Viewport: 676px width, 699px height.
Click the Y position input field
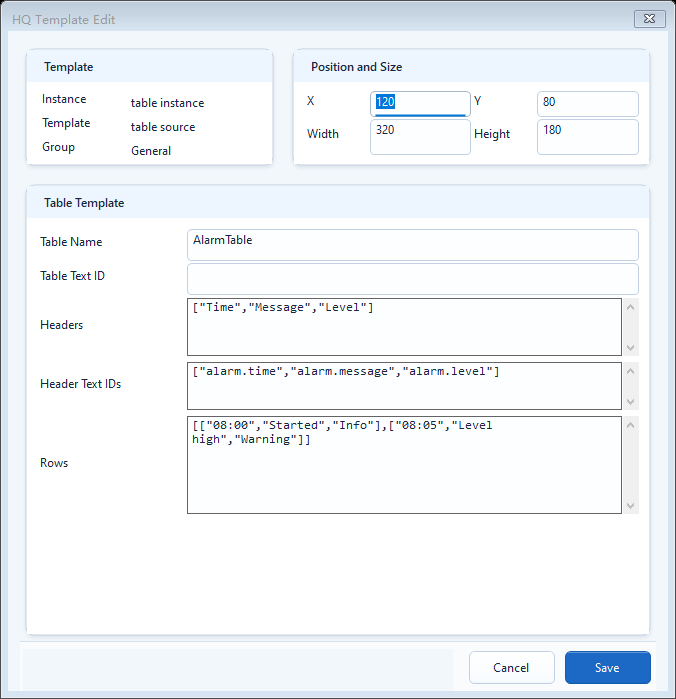click(x=588, y=104)
